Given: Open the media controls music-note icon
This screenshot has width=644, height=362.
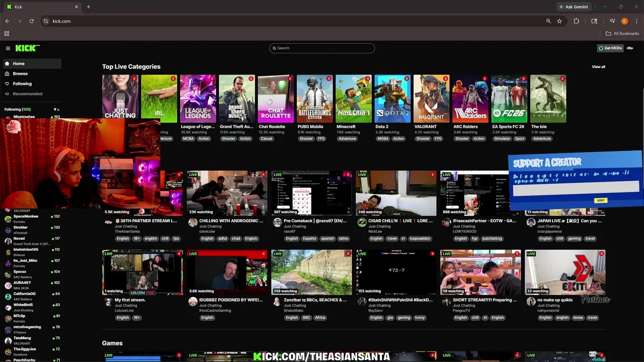Looking at the screenshot, I should pyautogui.click(x=612, y=21).
